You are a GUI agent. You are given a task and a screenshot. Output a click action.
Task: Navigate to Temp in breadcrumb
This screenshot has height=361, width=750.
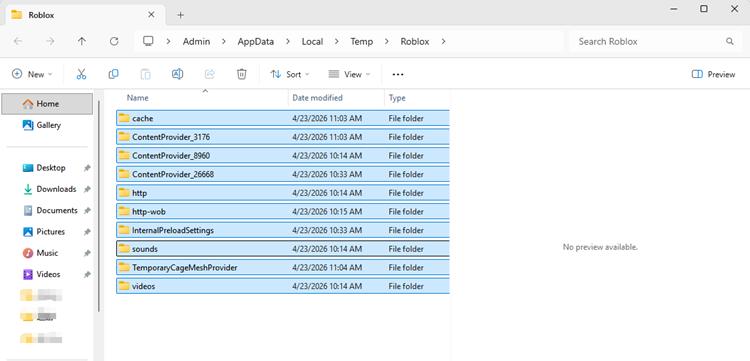tap(362, 42)
